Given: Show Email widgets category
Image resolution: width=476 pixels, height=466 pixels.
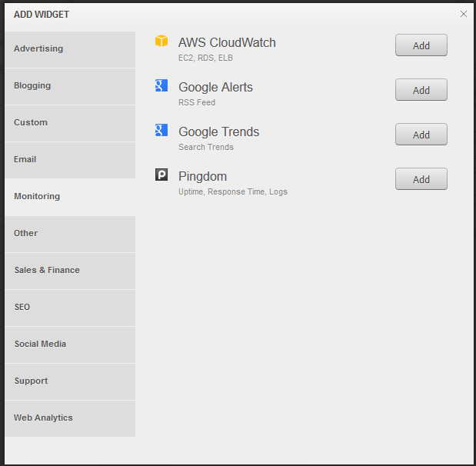Looking at the screenshot, I should pyautogui.click(x=70, y=160).
